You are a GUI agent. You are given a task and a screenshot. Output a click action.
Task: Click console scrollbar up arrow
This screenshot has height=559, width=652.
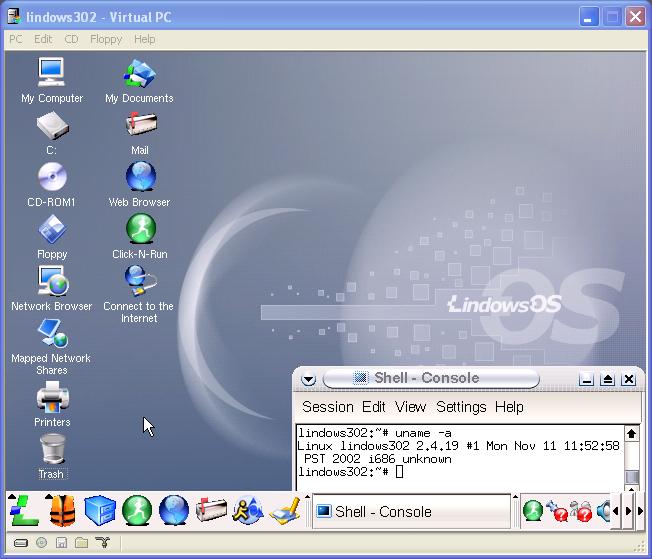tap(632, 433)
